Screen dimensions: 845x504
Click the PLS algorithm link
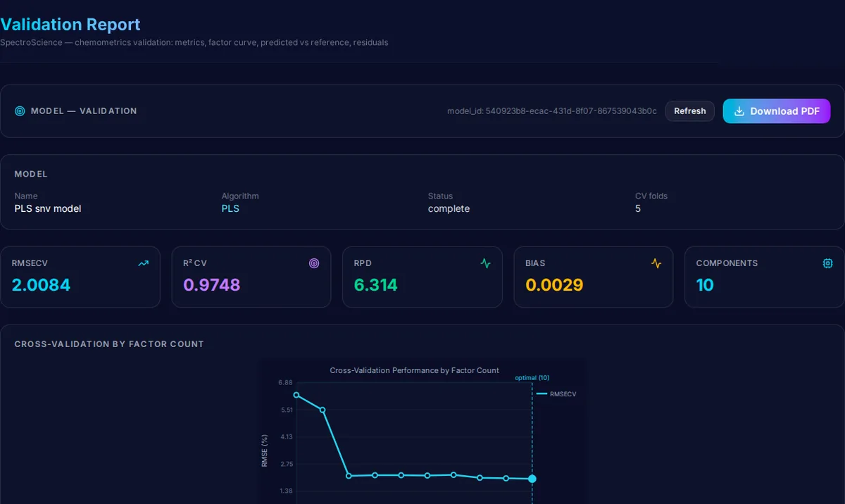tap(230, 208)
